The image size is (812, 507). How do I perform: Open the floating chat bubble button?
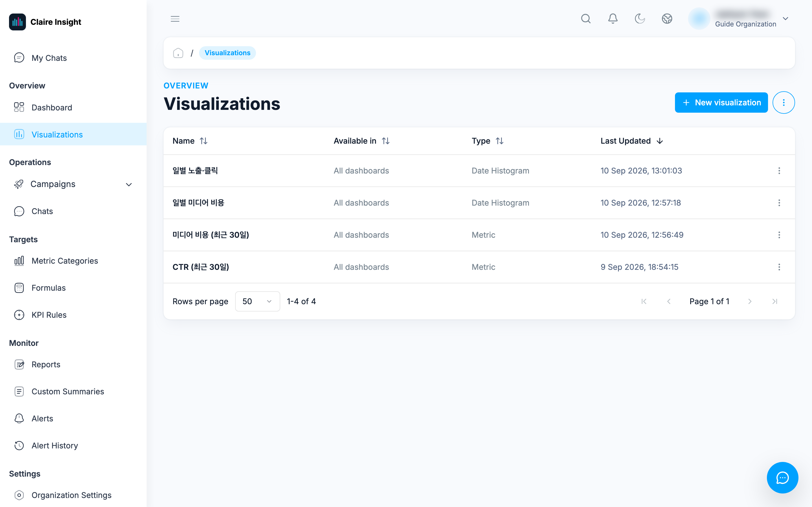782,477
